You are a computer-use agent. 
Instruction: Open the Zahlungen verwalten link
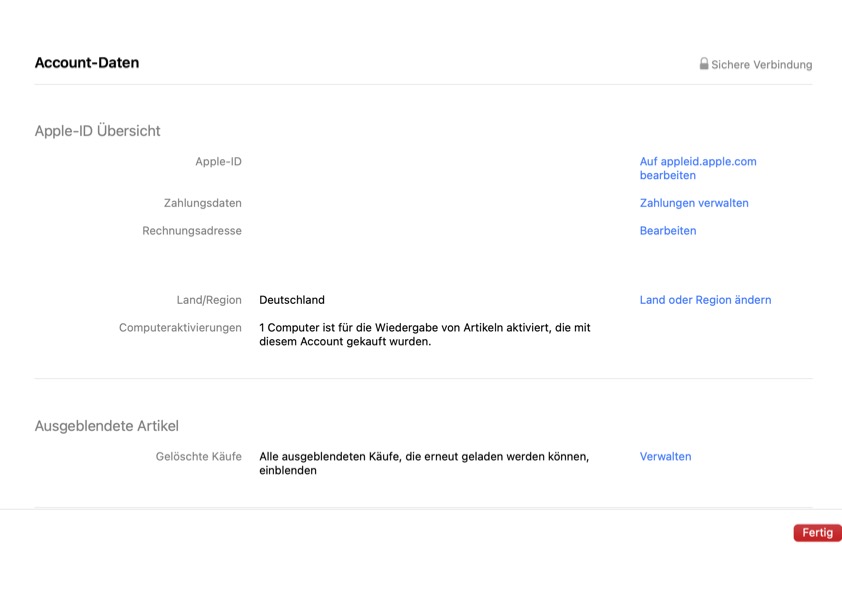click(x=694, y=203)
